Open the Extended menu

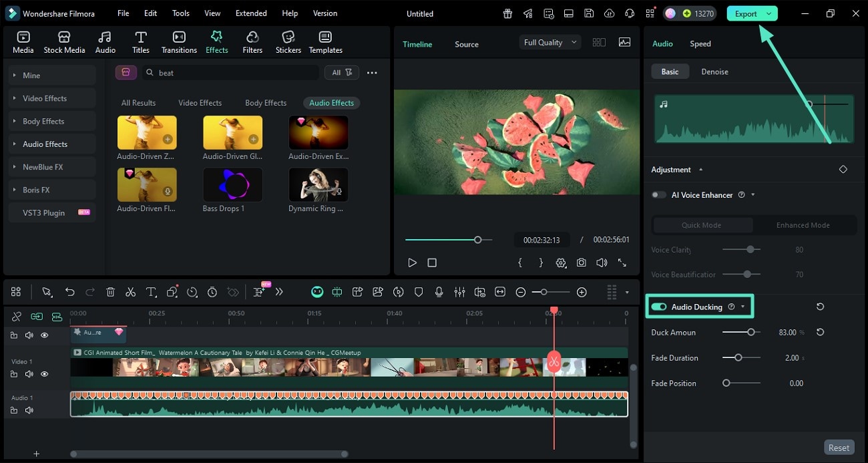coord(251,13)
